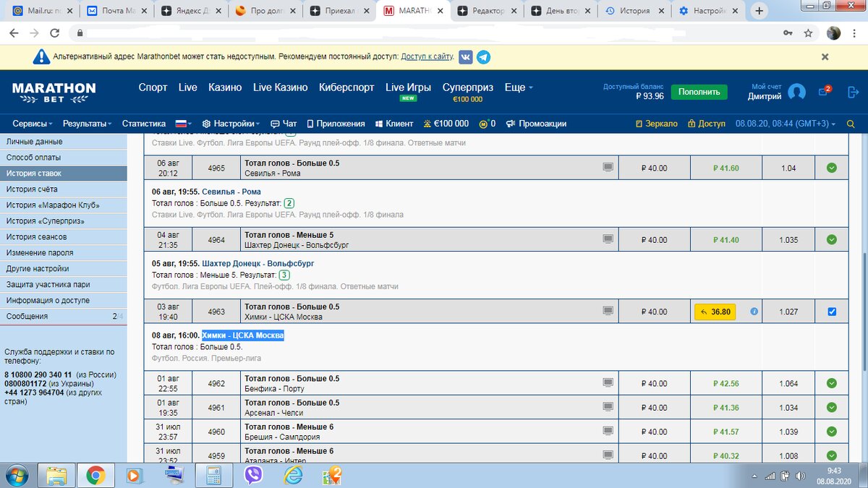
Task: Click the slip icon for Шахтер Донецк - Вольфсбург
Action: point(608,239)
